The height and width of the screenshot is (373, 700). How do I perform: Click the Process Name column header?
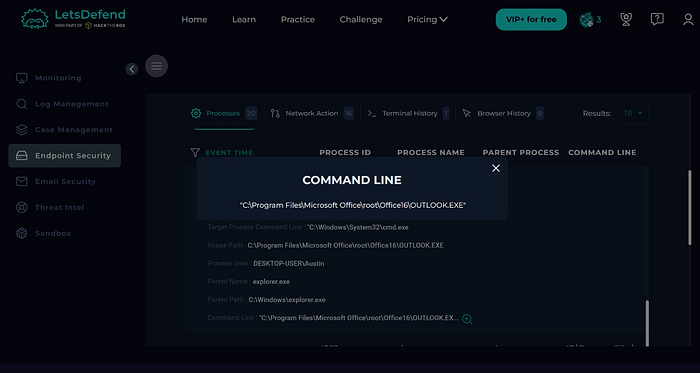tap(431, 153)
